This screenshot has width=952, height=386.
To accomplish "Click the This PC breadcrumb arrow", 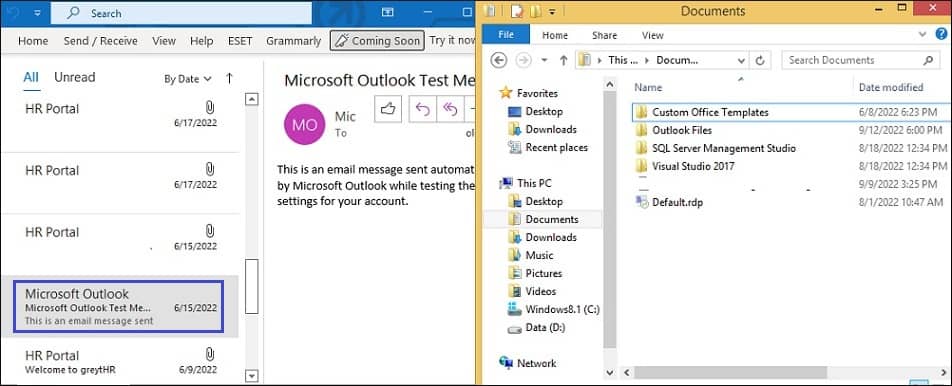I will (x=647, y=60).
